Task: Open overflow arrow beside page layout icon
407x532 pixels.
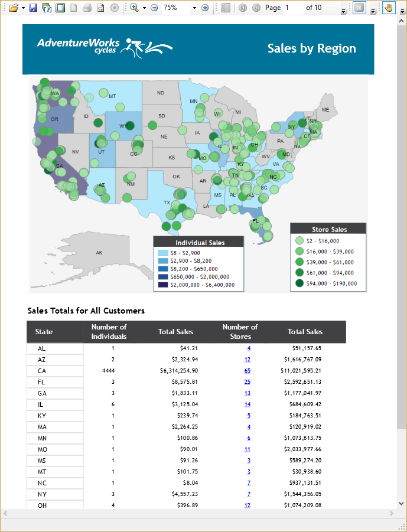Action: click(373, 12)
